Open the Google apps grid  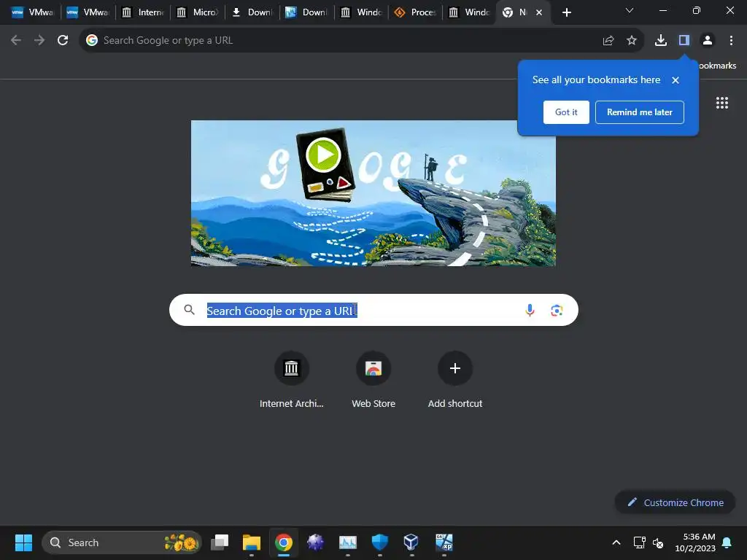pos(722,103)
